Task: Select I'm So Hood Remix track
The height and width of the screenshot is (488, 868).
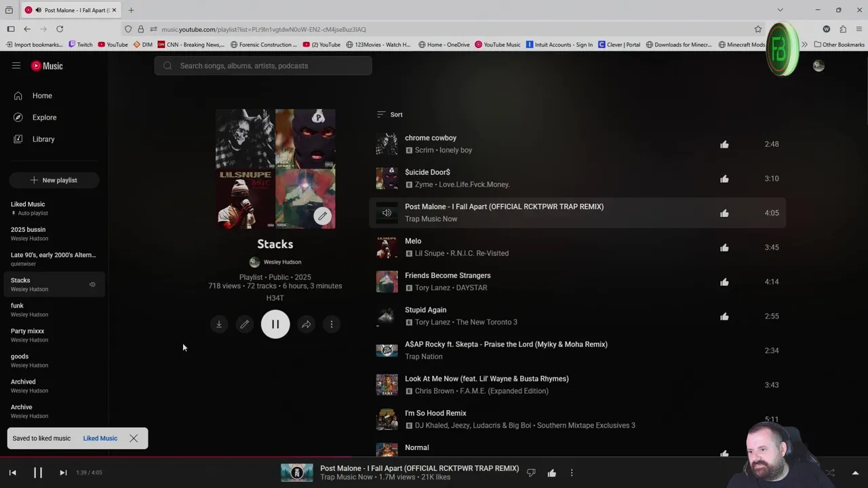Action: 435,413
